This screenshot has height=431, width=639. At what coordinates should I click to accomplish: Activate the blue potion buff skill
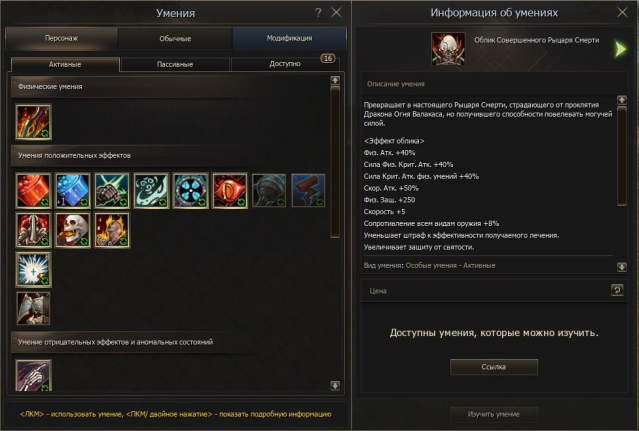click(x=73, y=190)
